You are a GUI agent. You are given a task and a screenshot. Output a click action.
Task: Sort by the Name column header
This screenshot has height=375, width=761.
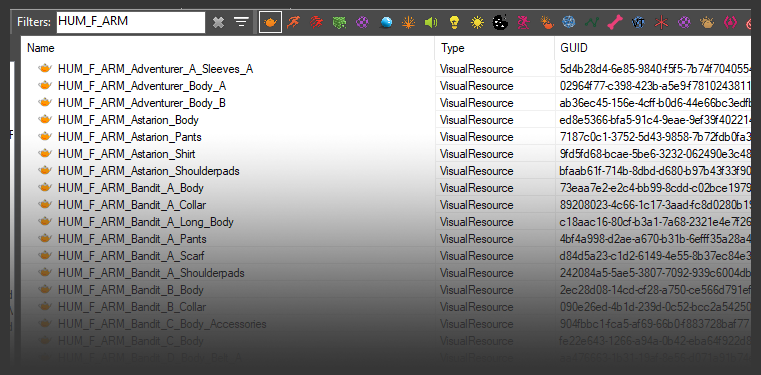point(228,48)
